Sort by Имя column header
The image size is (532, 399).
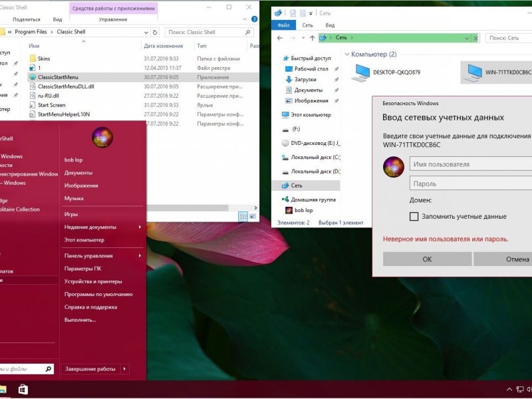click(x=34, y=46)
